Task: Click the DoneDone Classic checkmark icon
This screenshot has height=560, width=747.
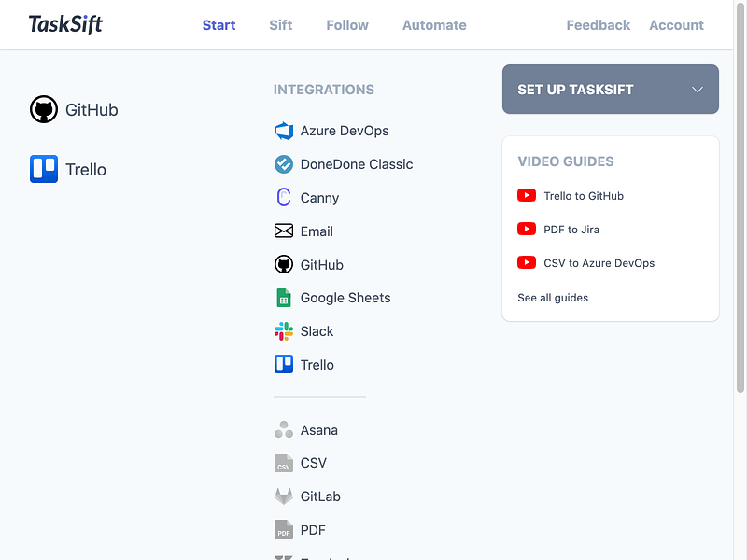Action: pyautogui.click(x=284, y=164)
